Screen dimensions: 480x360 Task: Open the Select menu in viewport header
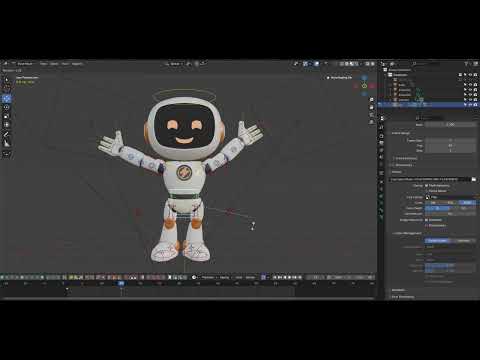tap(54, 63)
